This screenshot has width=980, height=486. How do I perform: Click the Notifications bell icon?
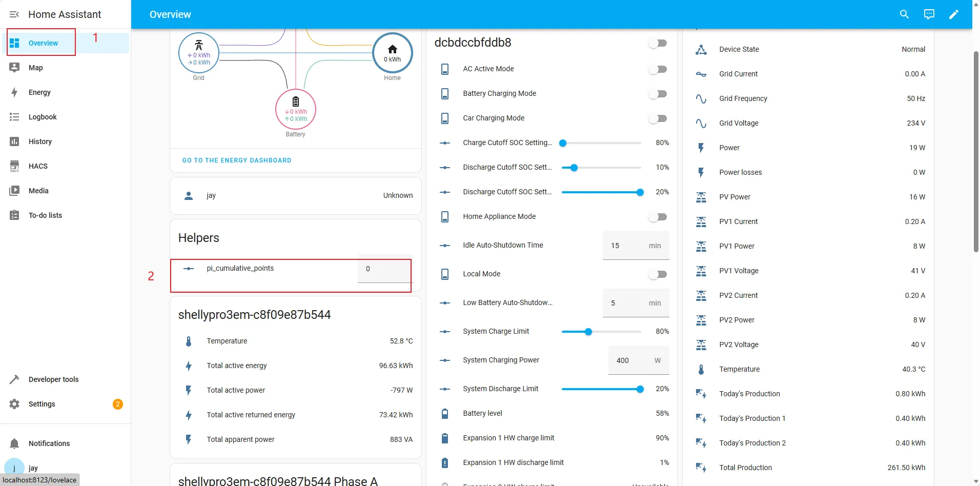[14, 443]
